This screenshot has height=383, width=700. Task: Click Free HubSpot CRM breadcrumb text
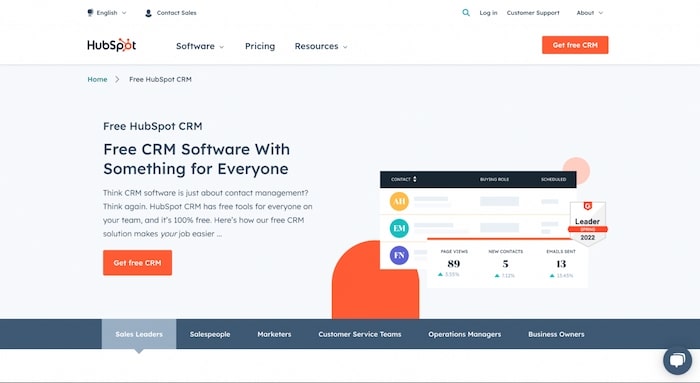pyautogui.click(x=160, y=79)
